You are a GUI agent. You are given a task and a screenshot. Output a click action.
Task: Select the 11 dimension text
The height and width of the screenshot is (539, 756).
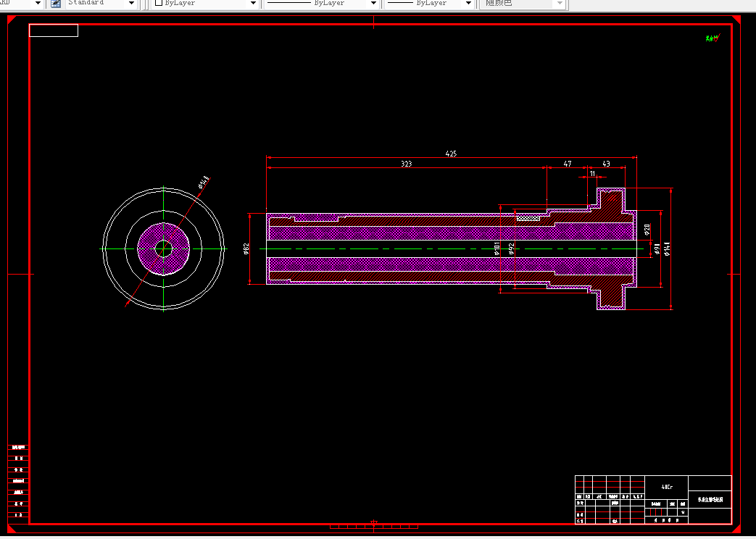592,174
